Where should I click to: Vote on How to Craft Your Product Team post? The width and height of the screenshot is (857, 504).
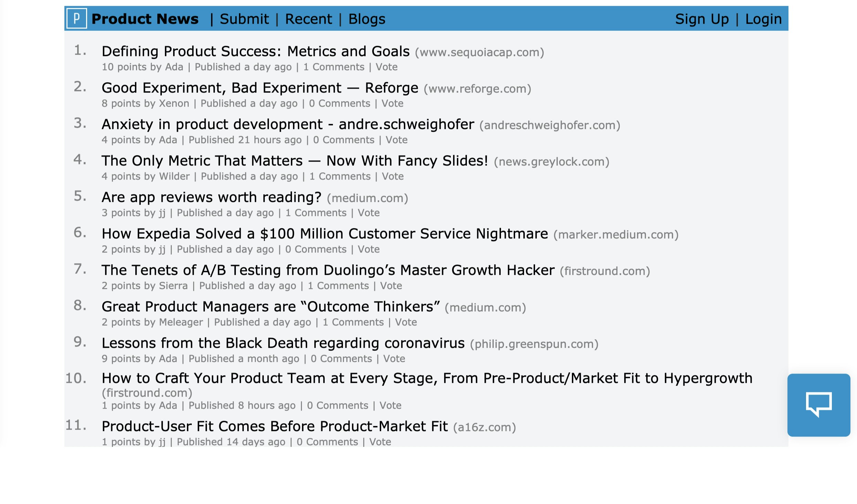[x=390, y=405]
